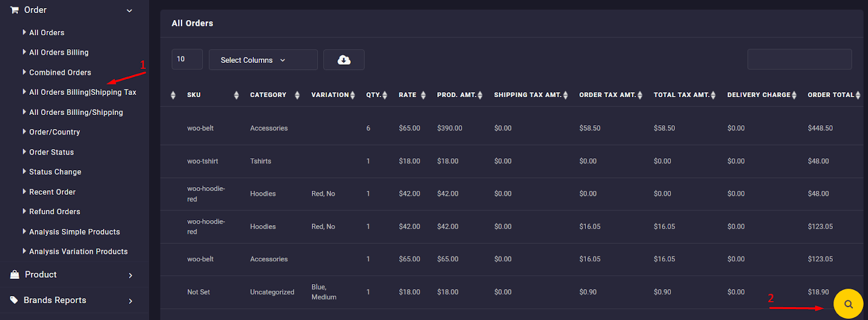The height and width of the screenshot is (320, 868).
Task: Sort by Category column sort arrows
Action: 297,95
